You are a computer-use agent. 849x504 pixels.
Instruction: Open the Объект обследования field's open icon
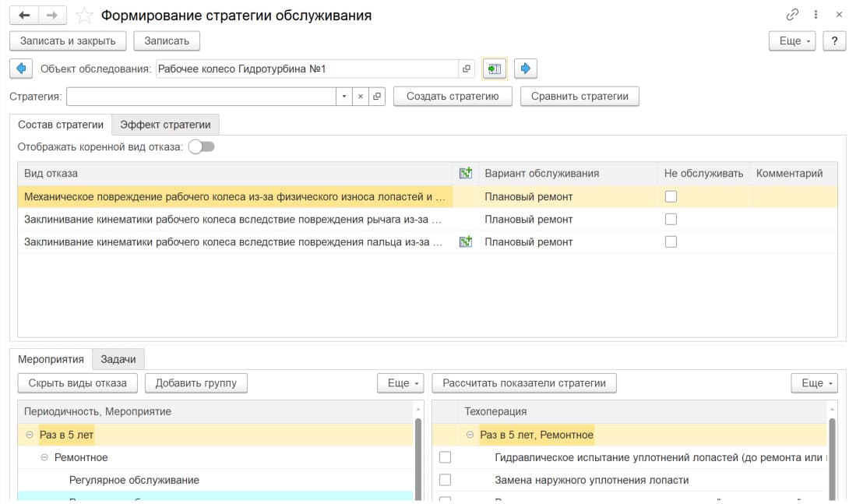coord(467,69)
